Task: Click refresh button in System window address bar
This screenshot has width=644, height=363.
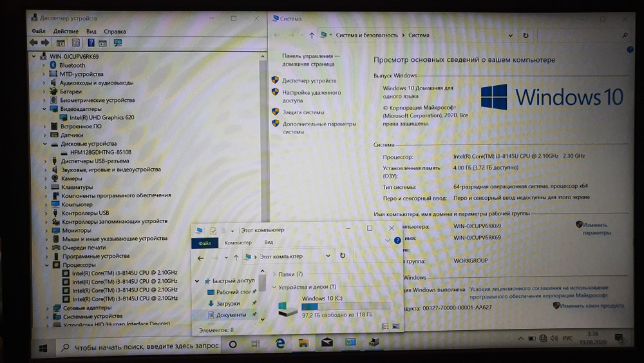Action: tap(526, 35)
